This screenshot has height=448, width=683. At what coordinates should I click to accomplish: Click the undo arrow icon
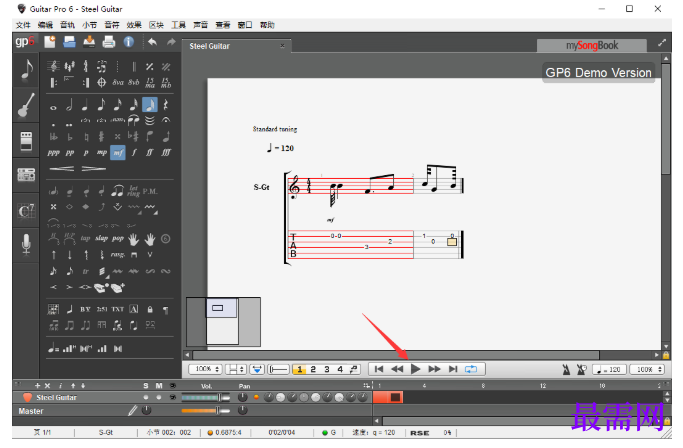click(x=152, y=42)
